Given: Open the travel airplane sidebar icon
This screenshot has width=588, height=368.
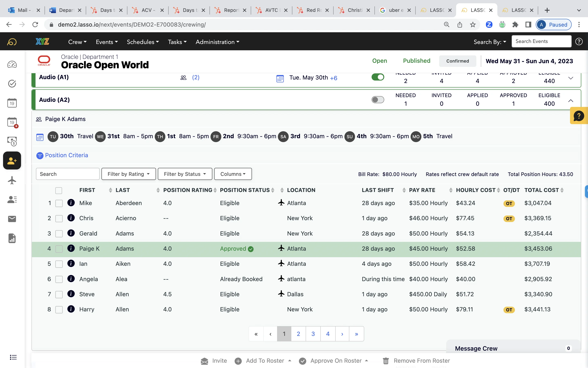Looking at the screenshot, I should (x=12, y=180).
